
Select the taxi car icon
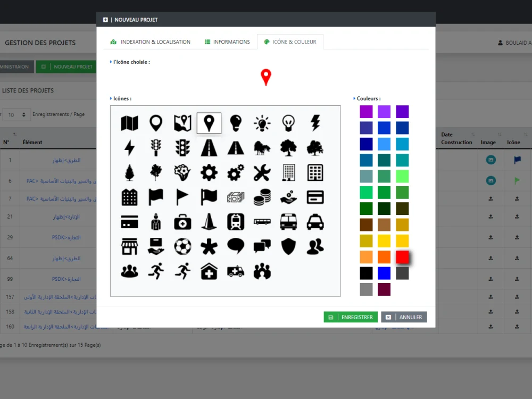click(315, 222)
